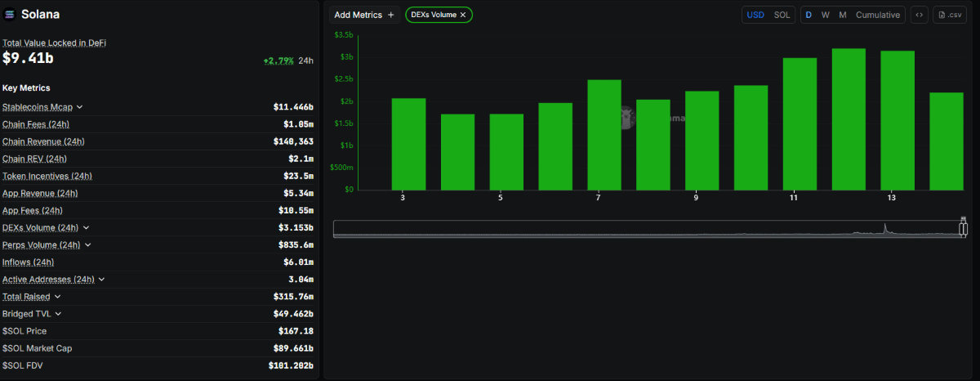
Task: Select weekly W interval
Action: click(x=826, y=15)
